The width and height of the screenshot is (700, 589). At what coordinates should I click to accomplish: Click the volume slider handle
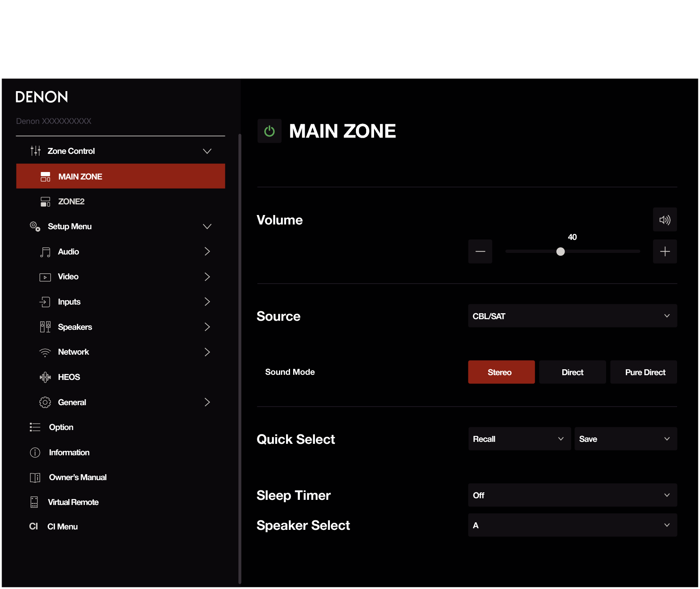click(560, 252)
